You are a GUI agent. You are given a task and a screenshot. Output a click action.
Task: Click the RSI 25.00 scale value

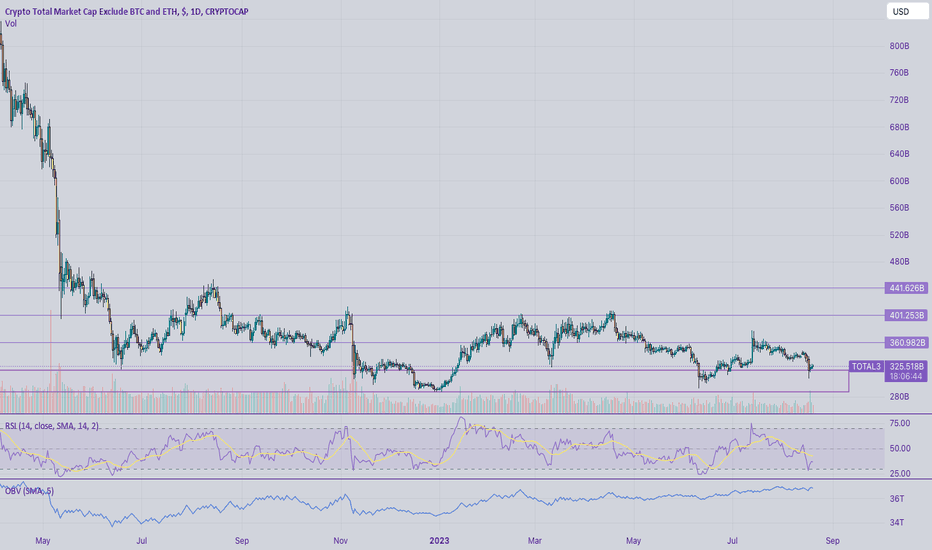(x=900, y=473)
